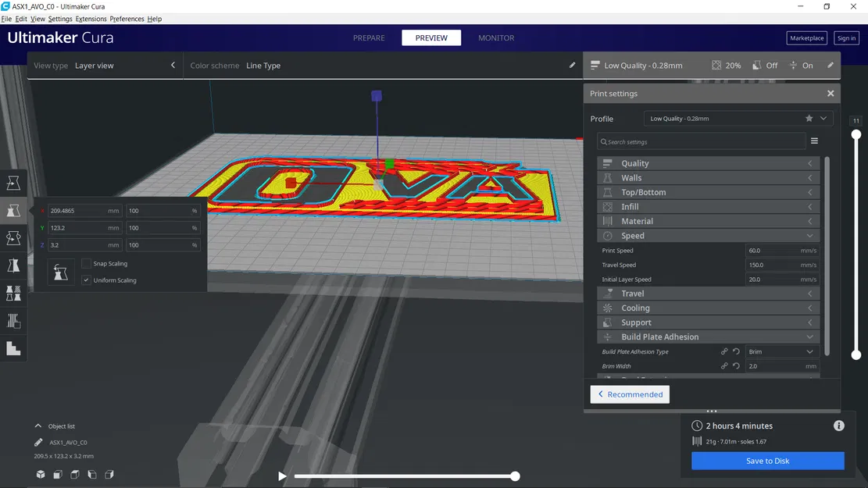Expand the Walls settings section
868x488 pixels.
click(x=708, y=177)
